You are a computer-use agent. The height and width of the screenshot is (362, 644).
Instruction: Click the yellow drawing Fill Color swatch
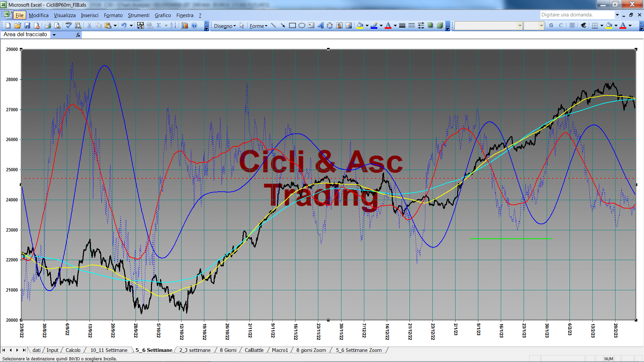coord(360,25)
